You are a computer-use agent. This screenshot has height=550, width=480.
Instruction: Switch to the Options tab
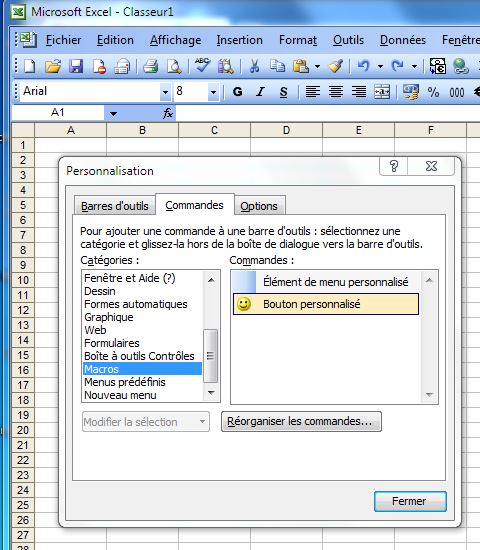259,206
